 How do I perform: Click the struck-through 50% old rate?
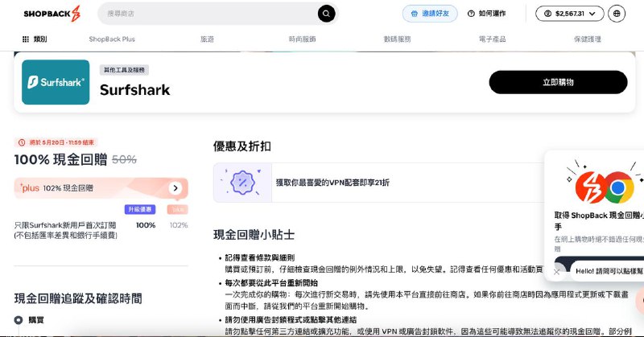pyautogui.click(x=125, y=159)
